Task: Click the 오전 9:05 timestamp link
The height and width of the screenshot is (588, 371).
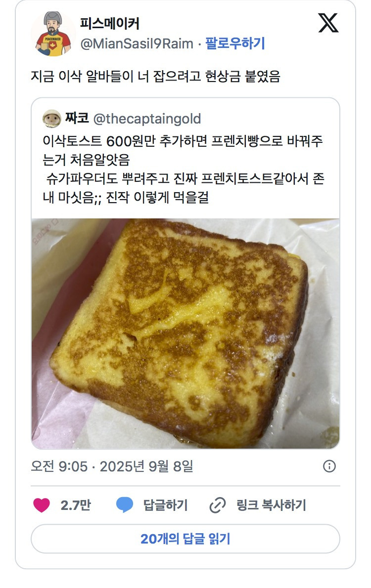Action: point(112,466)
